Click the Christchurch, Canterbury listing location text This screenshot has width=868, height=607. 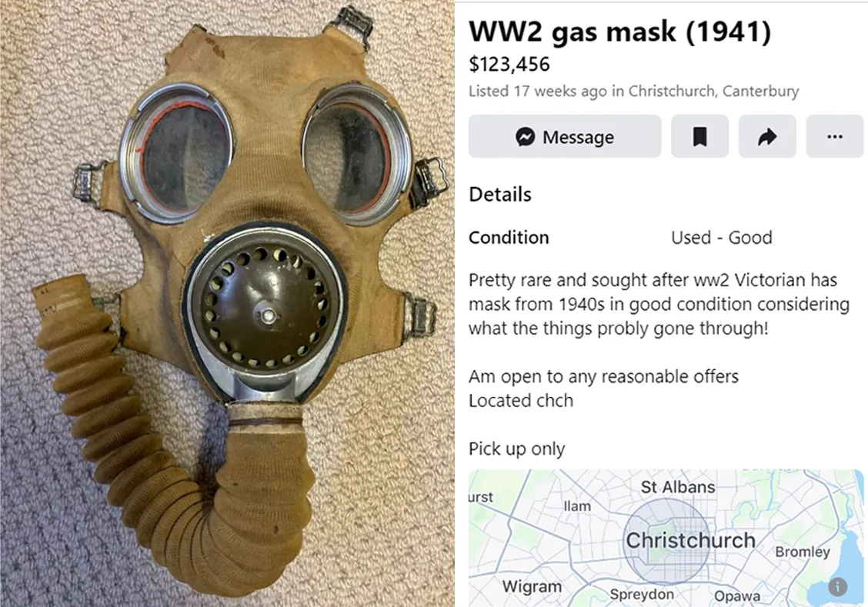click(713, 91)
